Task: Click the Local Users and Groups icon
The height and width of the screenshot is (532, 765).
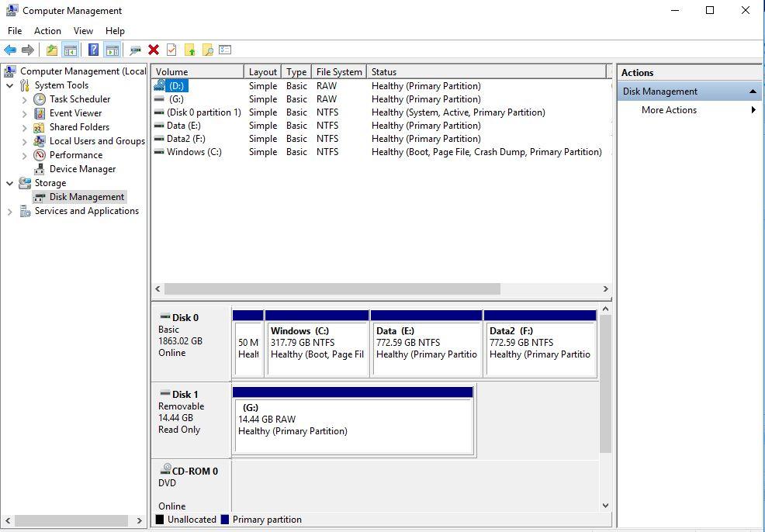Action: [40, 141]
